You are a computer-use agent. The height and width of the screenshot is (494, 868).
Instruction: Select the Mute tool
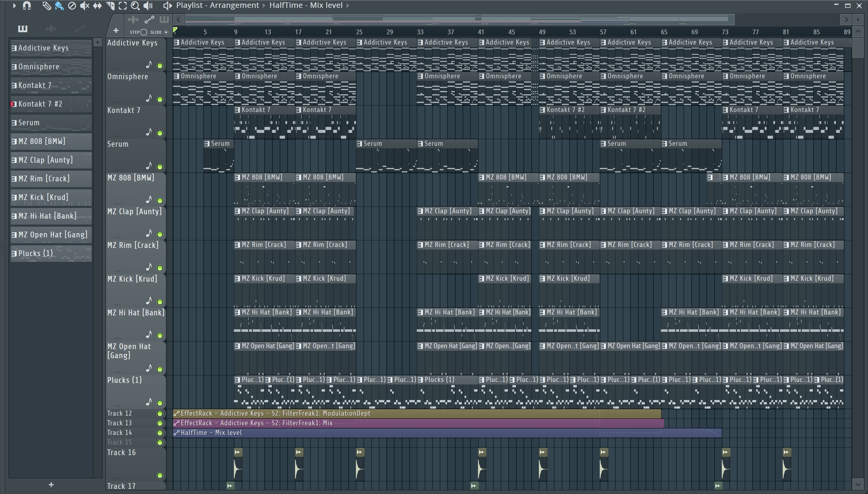(x=84, y=5)
